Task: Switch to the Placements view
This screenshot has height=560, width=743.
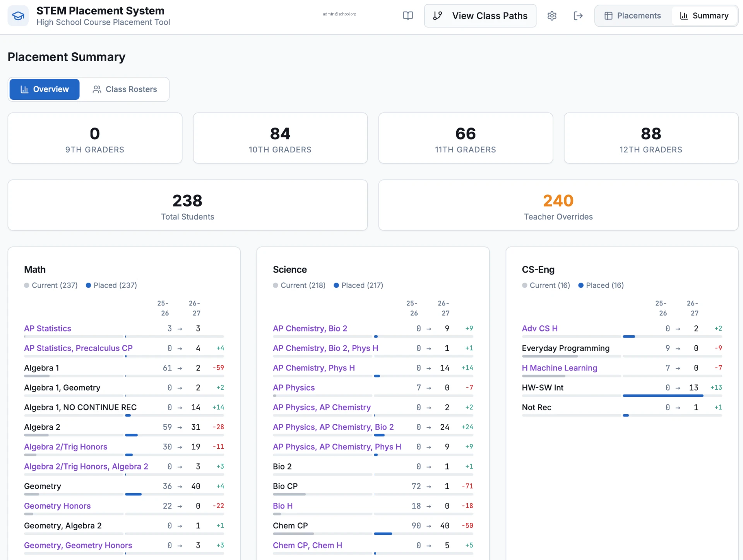Action: pos(633,16)
